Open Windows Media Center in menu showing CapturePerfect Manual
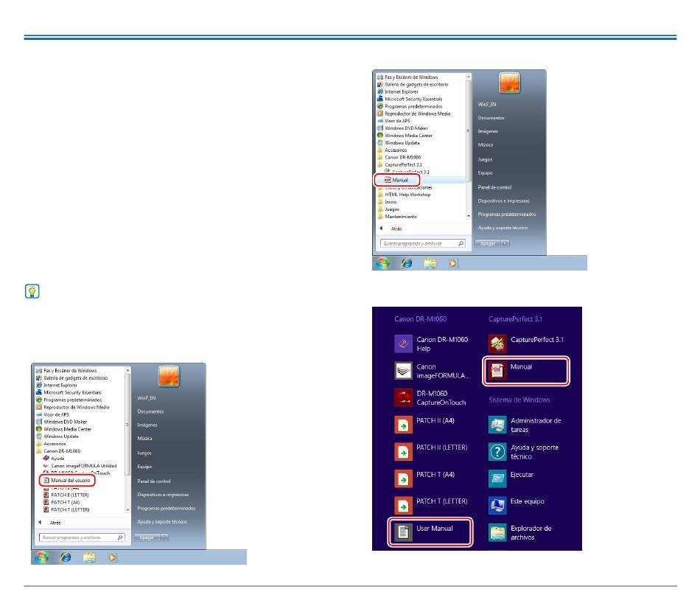700x592 pixels. click(x=405, y=136)
